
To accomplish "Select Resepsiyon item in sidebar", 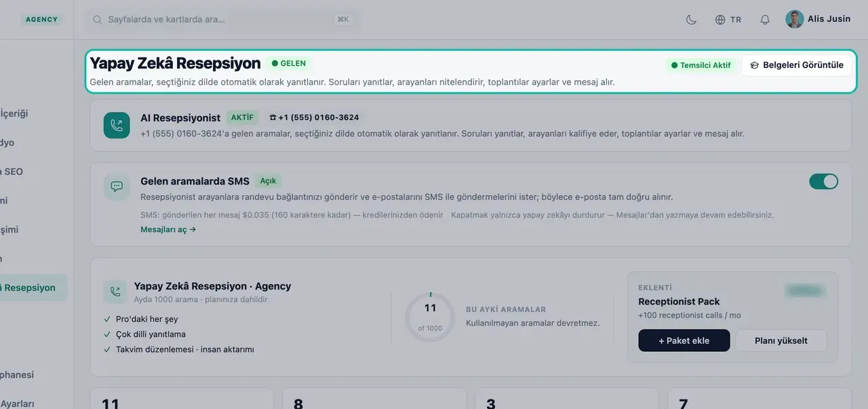I will 34,288.
